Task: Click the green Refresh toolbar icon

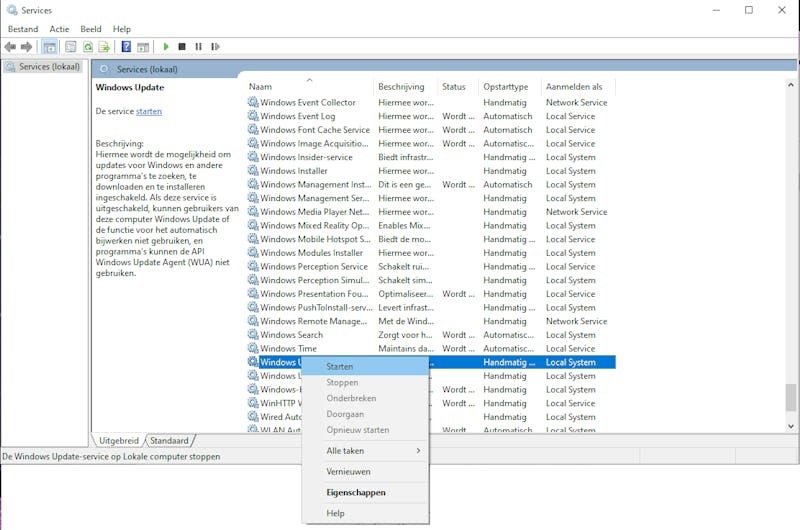Action: (88, 47)
